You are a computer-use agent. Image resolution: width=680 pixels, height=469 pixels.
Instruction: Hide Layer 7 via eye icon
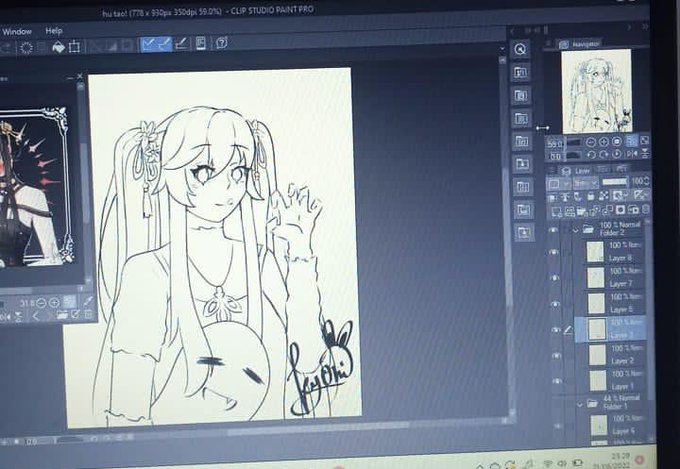[555, 278]
